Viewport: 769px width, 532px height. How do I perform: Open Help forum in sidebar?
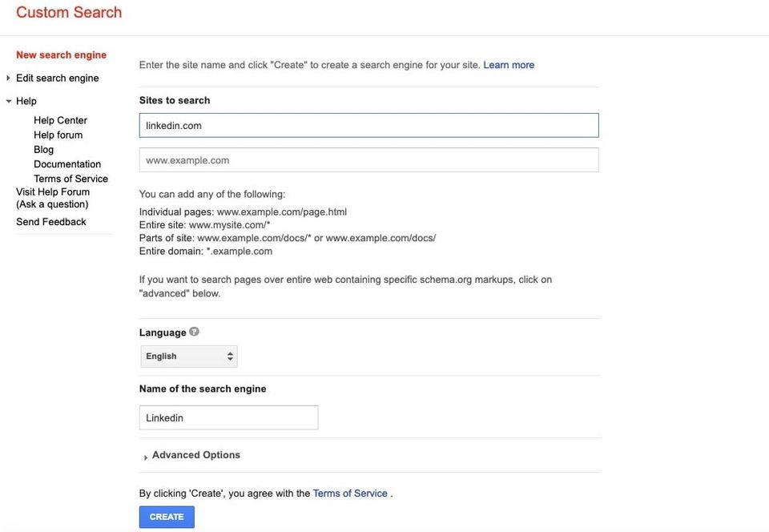58,135
